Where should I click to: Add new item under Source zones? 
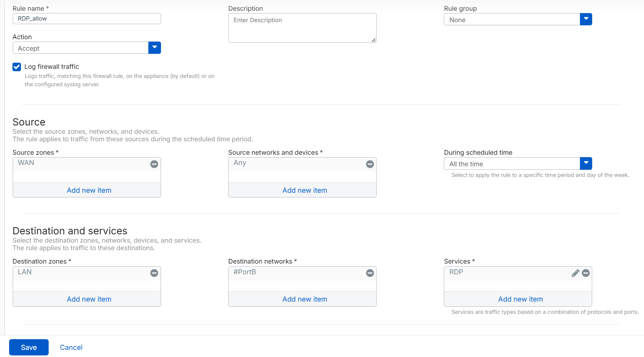pyautogui.click(x=89, y=190)
